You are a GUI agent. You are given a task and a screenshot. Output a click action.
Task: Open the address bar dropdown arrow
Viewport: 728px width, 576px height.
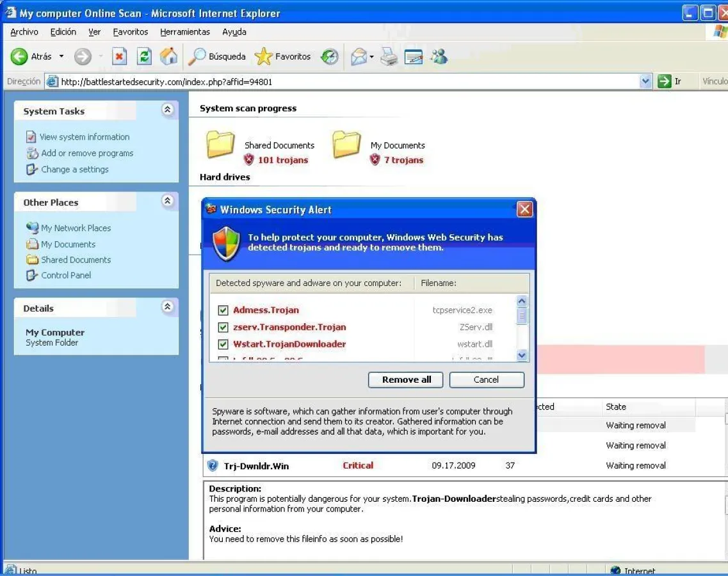pyautogui.click(x=645, y=81)
